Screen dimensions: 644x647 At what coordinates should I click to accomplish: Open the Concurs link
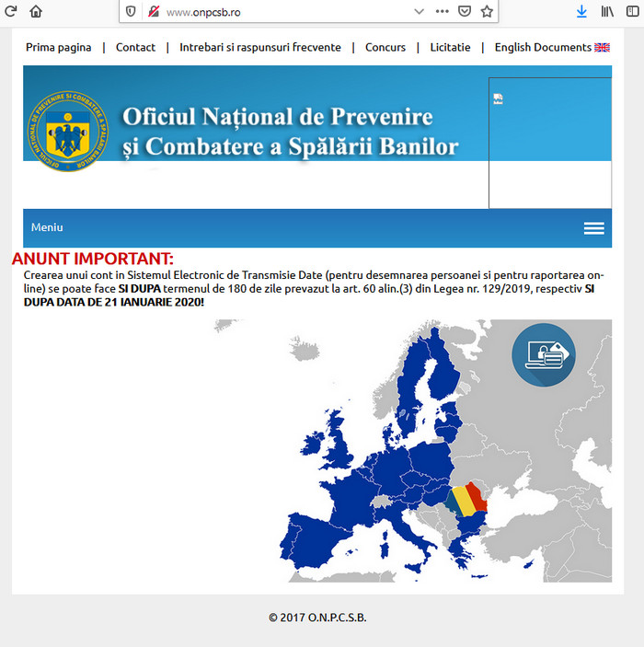click(x=385, y=48)
